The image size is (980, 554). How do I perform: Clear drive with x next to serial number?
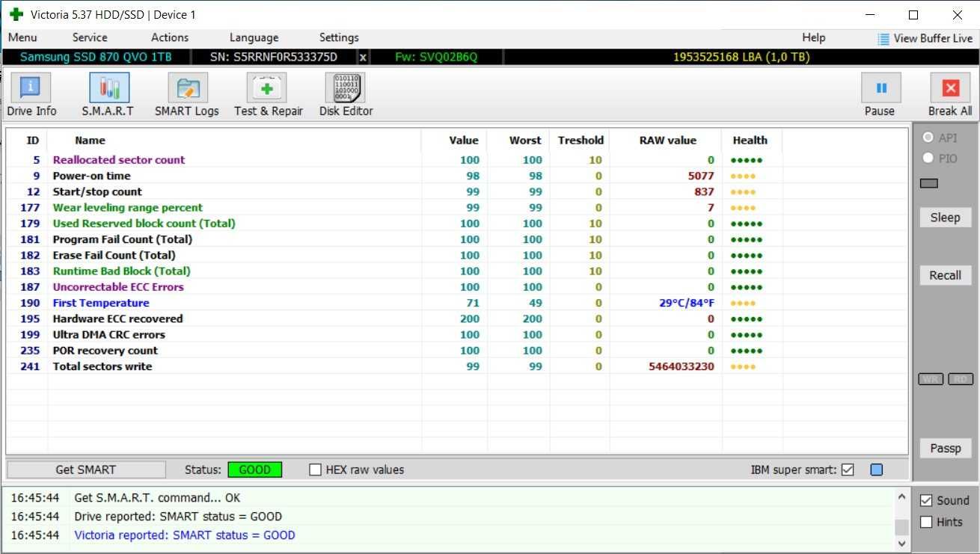(362, 58)
